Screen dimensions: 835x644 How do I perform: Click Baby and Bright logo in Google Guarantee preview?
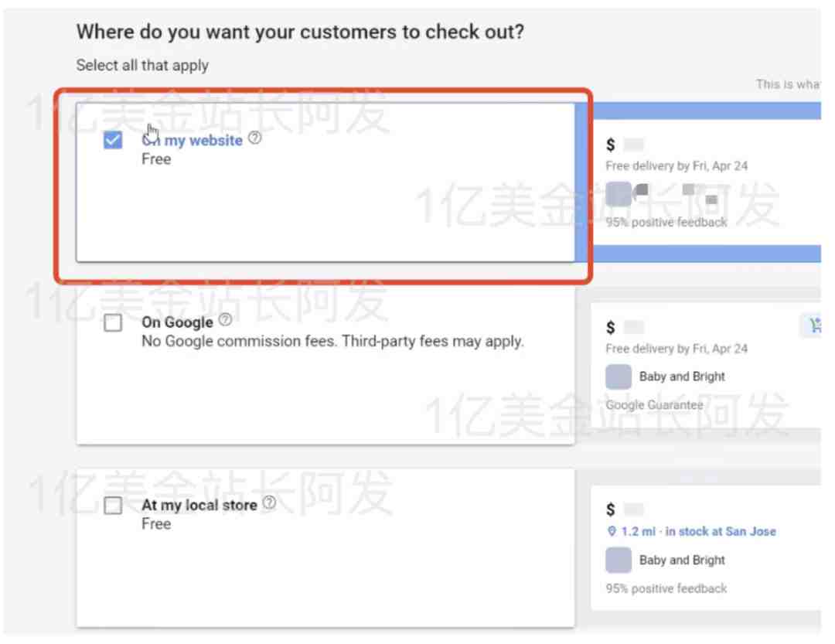coord(619,377)
